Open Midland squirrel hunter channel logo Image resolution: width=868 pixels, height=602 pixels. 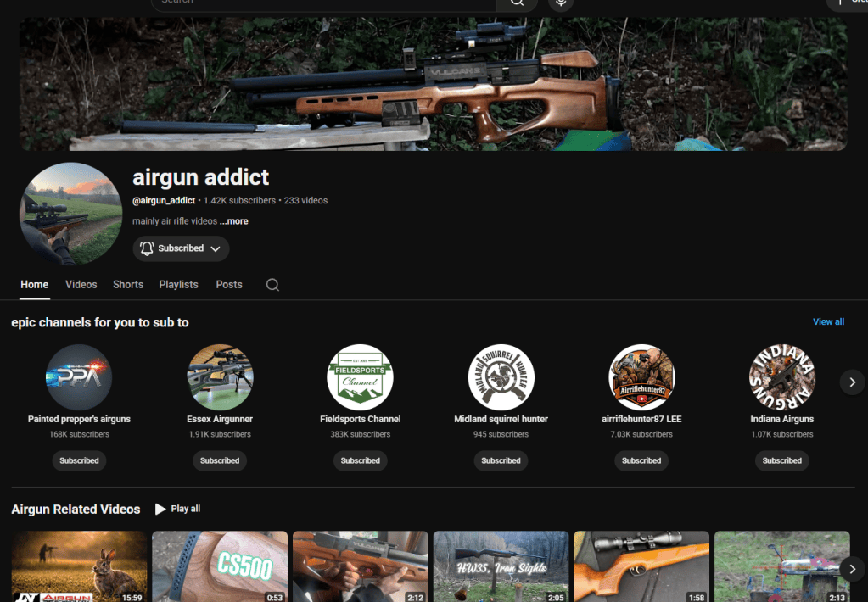tap(501, 377)
